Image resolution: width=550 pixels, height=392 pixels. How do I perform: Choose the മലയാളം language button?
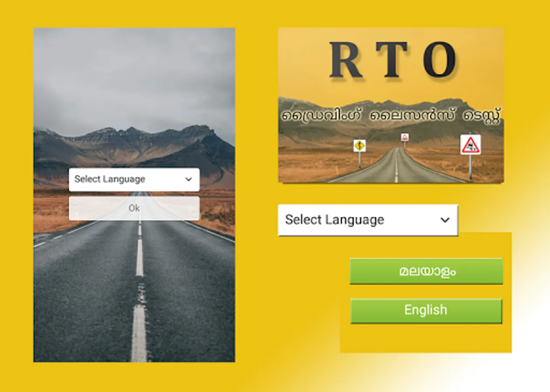pos(426,271)
